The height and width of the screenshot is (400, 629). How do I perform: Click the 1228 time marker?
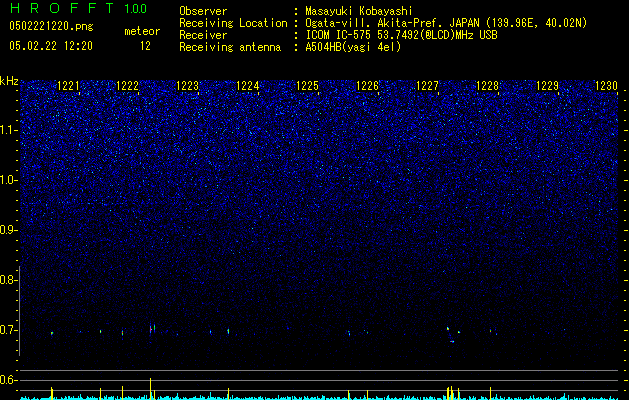click(487, 86)
